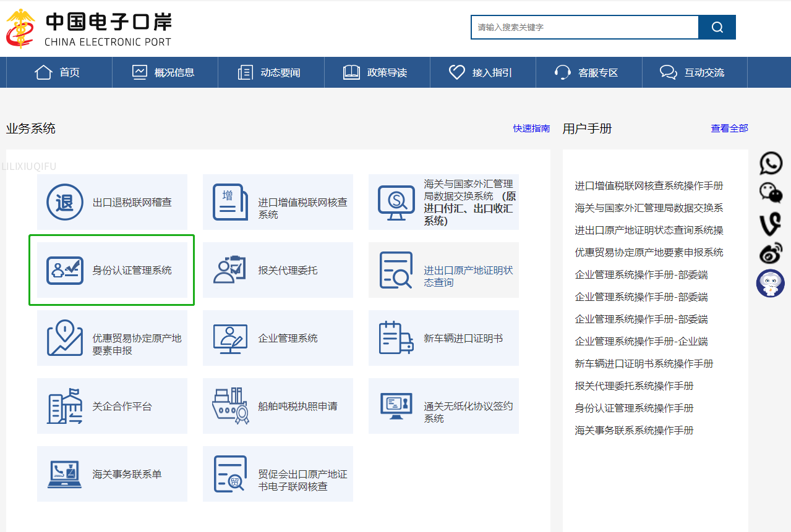The height and width of the screenshot is (532, 791).
Task: Click the 新车辆进口证明书 truck icon
Action: pyautogui.click(x=396, y=338)
